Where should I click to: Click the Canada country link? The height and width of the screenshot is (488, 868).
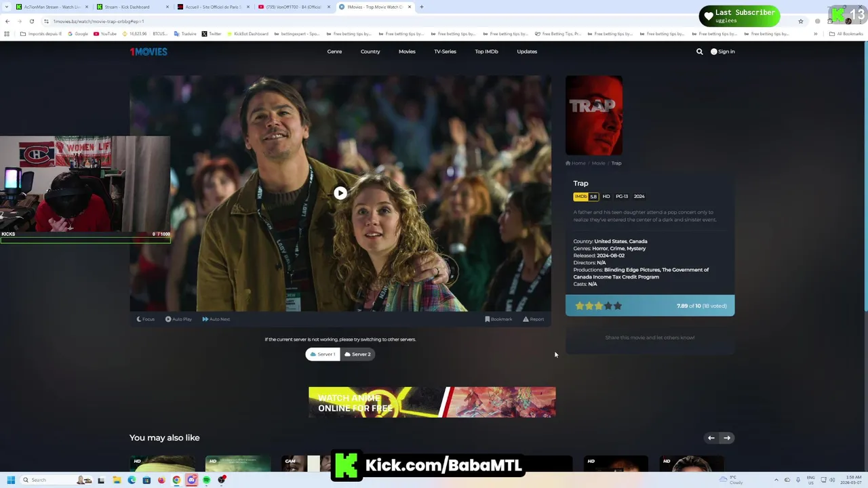point(638,241)
